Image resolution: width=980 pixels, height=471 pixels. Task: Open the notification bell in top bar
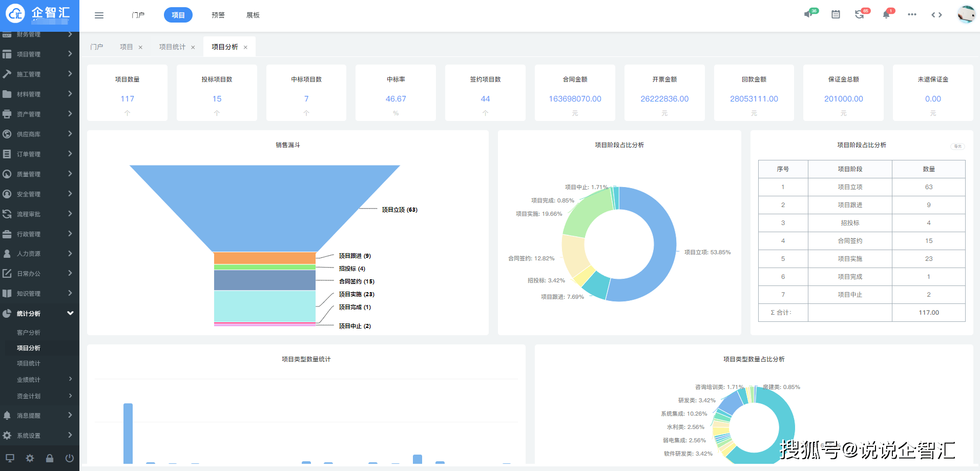(886, 14)
